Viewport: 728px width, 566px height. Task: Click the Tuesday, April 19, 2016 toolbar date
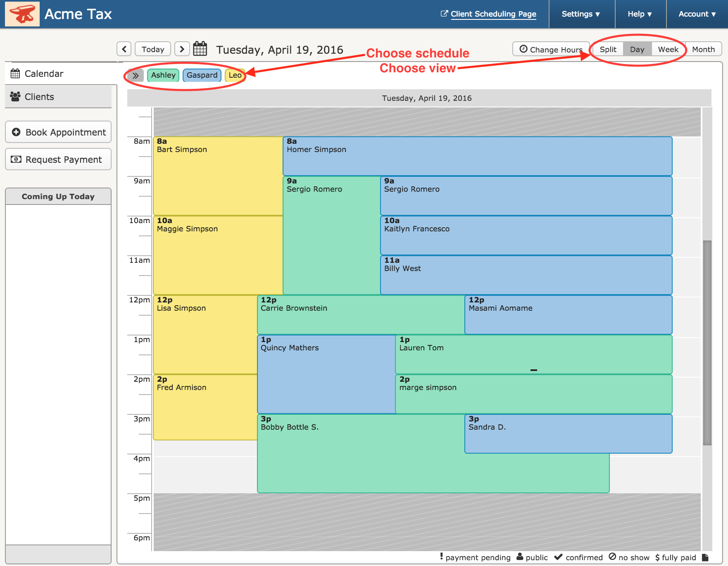pos(280,50)
